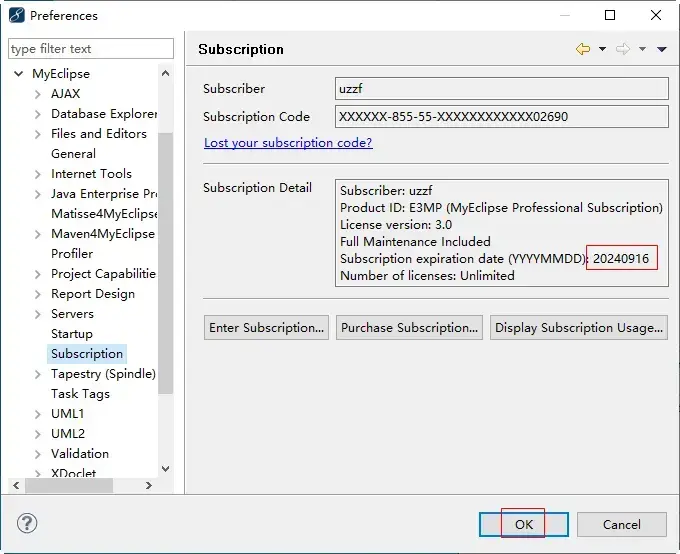Click the tree horizontal scrollbar thumb
Image resolution: width=680 pixels, height=554 pixels.
pos(69,485)
